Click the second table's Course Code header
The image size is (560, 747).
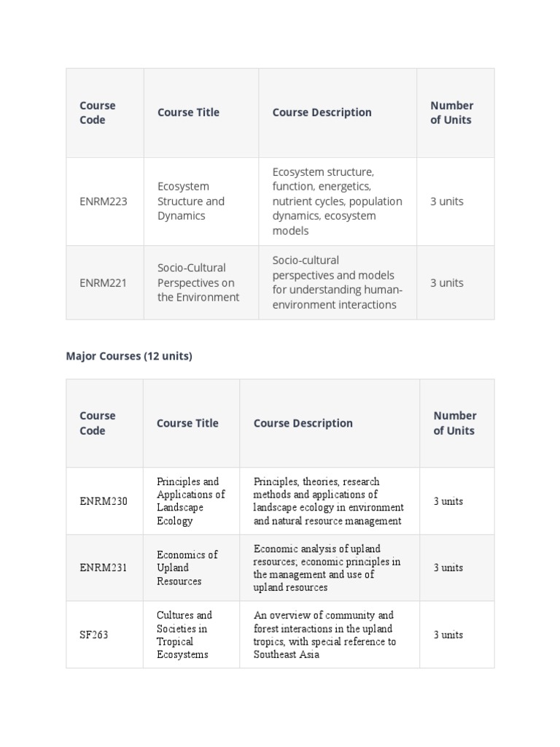98,423
